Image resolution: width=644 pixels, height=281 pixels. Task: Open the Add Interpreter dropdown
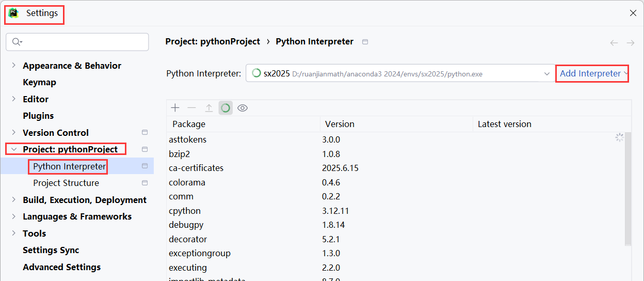click(594, 73)
